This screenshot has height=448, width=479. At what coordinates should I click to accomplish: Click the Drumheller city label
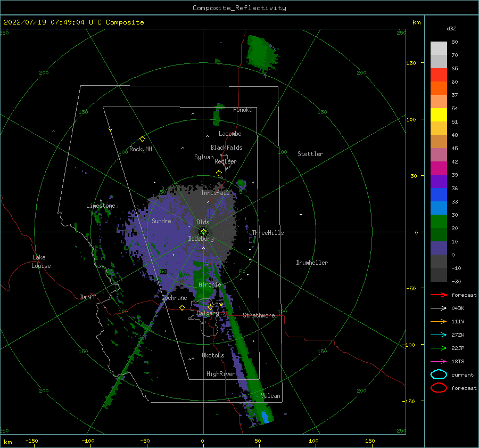[x=312, y=263]
